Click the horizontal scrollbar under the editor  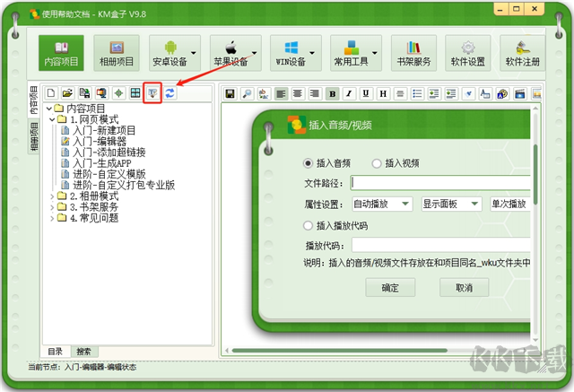(340, 351)
